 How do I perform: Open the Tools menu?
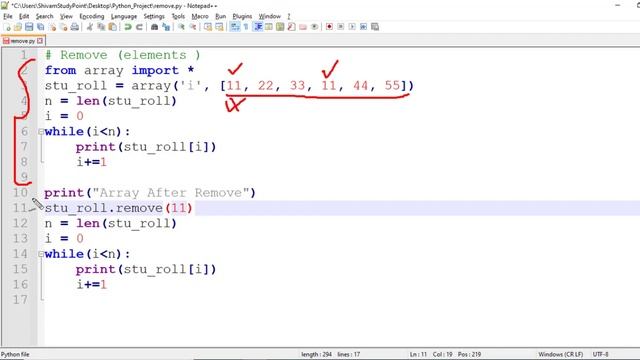178,16
